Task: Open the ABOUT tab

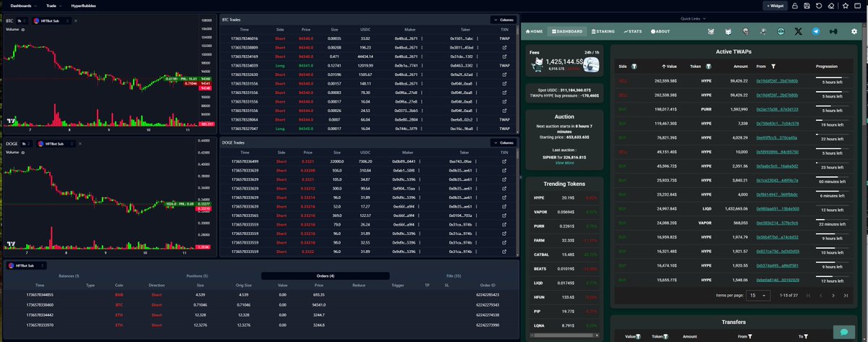Action: click(x=662, y=32)
